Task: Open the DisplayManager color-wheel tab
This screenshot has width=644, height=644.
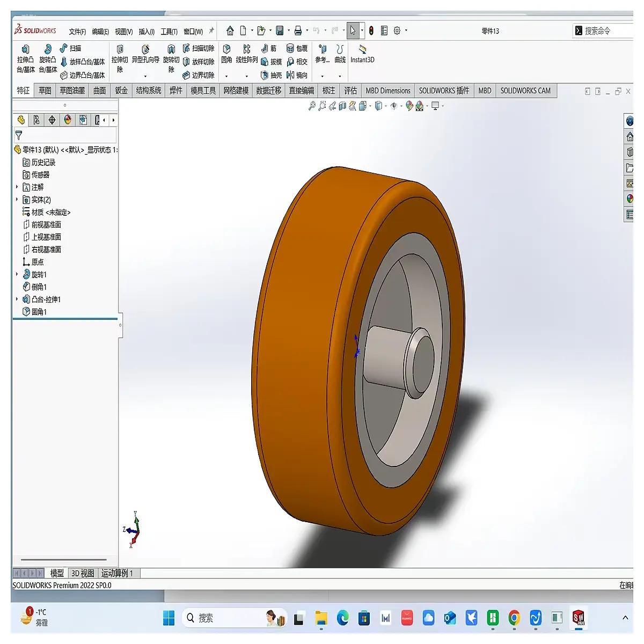Action: pos(68,120)
